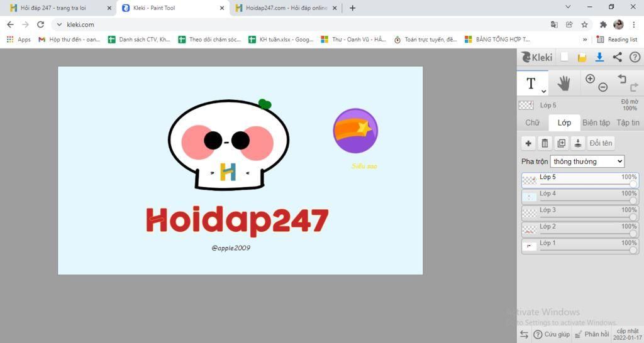Translate this page icon

554,24
